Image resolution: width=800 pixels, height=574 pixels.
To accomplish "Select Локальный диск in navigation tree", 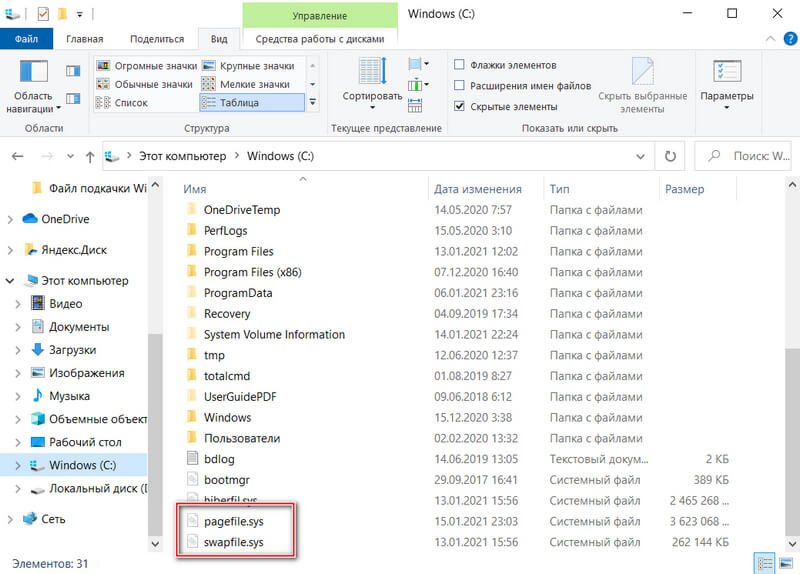I will click(x=97, y=489).
